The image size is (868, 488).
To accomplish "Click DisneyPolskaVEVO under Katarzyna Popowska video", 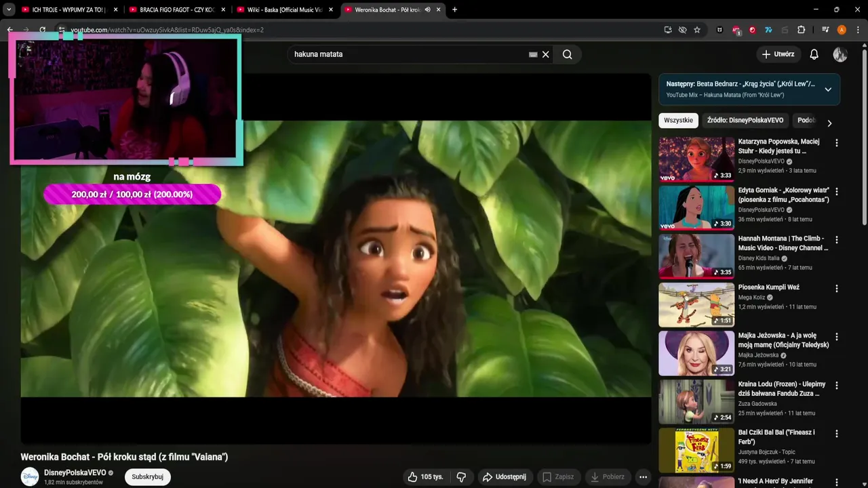I will pos(761,161).
